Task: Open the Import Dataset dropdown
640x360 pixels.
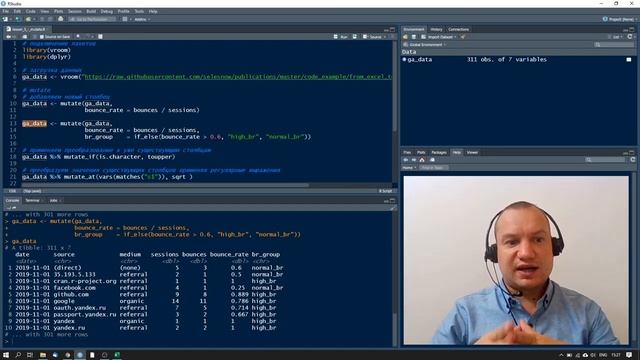Action: tap(439, 37)
